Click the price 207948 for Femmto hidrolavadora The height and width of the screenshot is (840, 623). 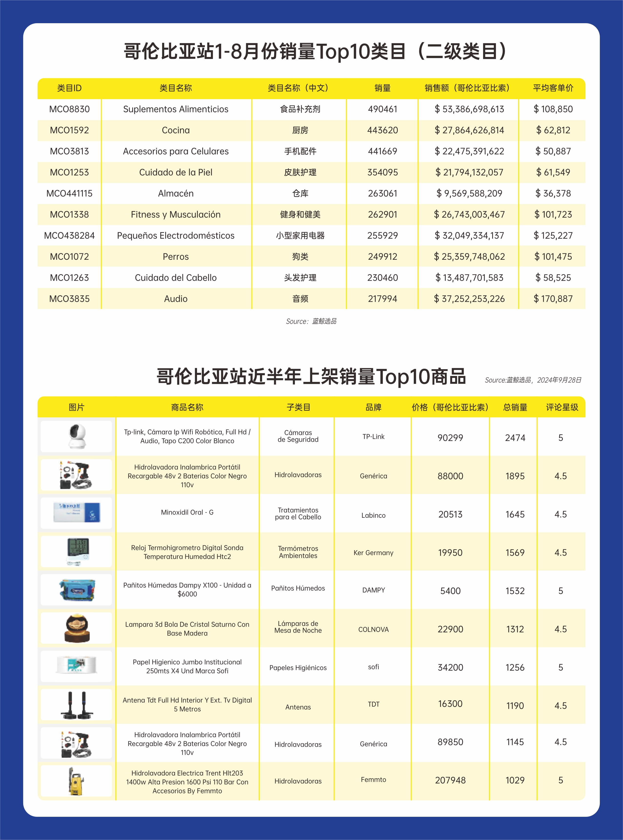click(x=450, y=780)
